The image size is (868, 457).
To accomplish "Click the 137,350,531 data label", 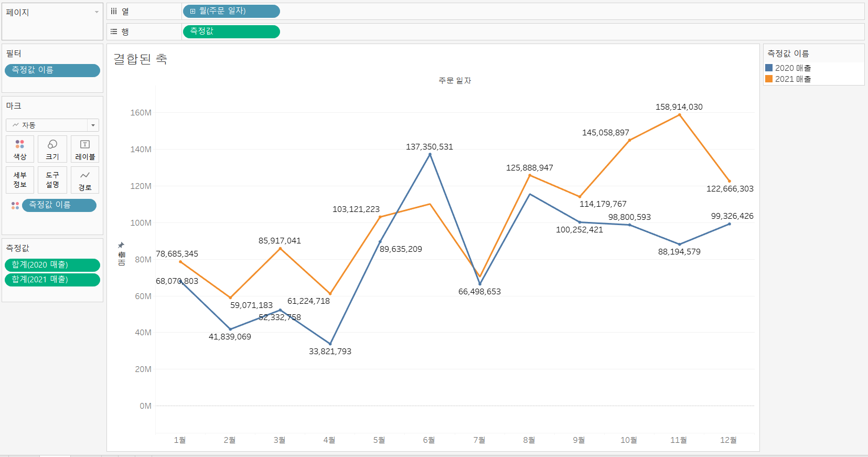I will (429, 146).
